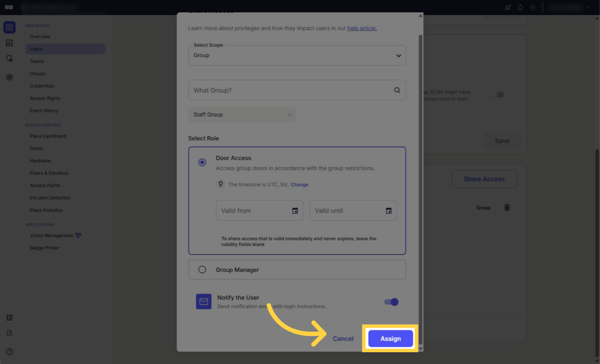Viewport: 600px width, 364px height.
Task: Open the help question mark icon
Action: [x=9, y=352]
